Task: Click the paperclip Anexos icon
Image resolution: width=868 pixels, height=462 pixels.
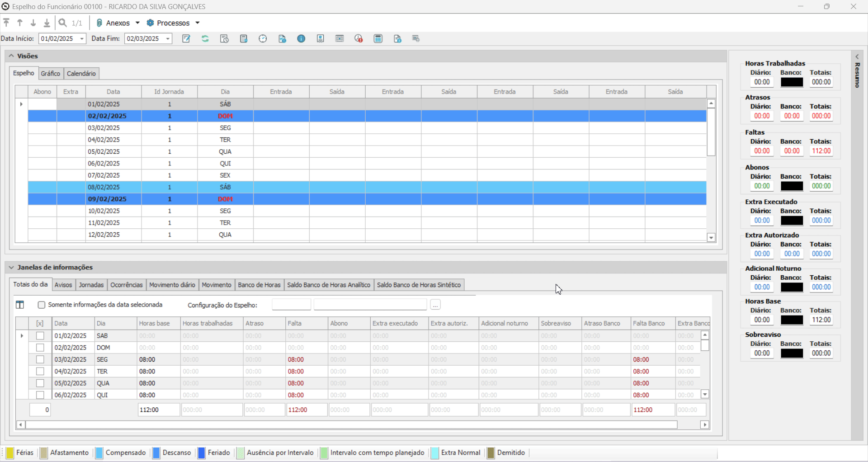Action: (x=99, y=23)
